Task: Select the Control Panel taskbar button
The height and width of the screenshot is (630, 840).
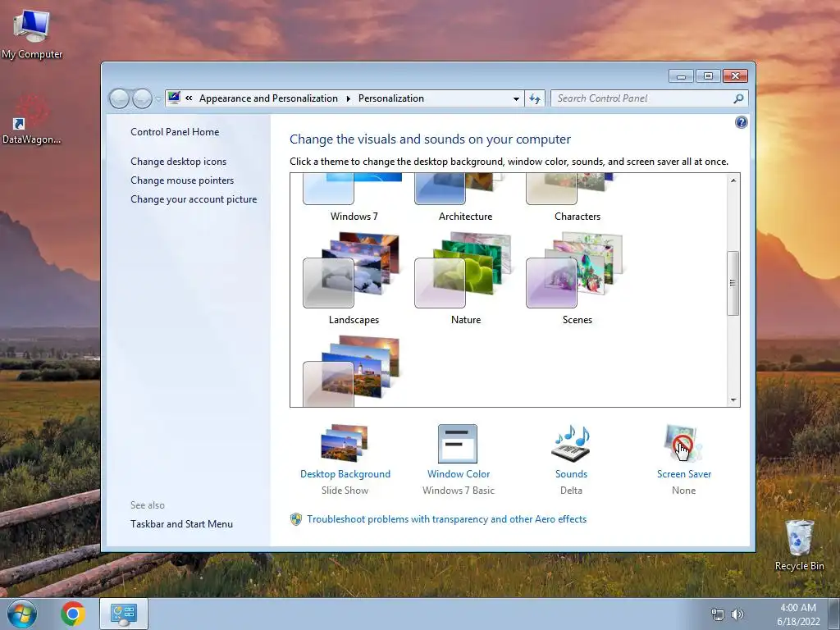Action: pos(124,614)
